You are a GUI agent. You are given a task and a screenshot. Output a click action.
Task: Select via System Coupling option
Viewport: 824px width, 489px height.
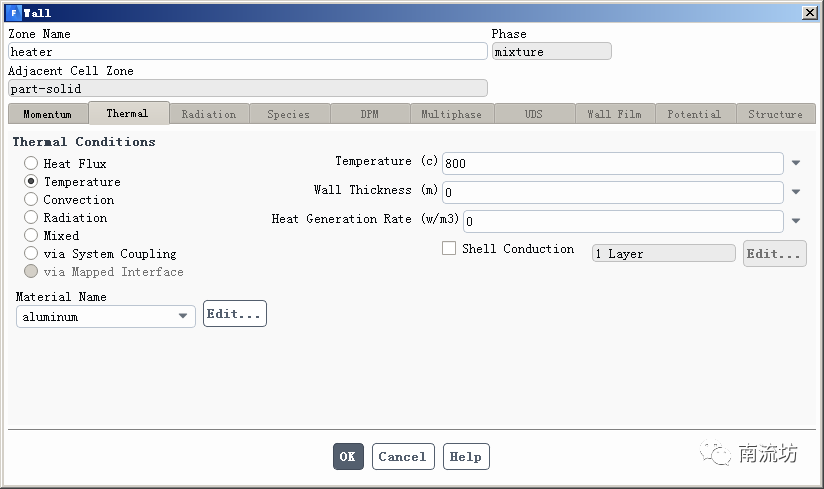tap(31, 254)
